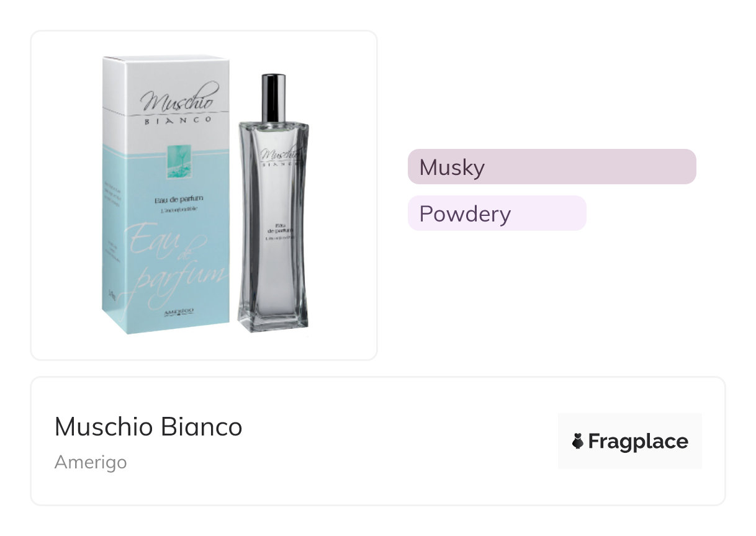This screenshot has height=536, width=756.
Task: Select the Musky accord tag
Action: tap(551, 167)
